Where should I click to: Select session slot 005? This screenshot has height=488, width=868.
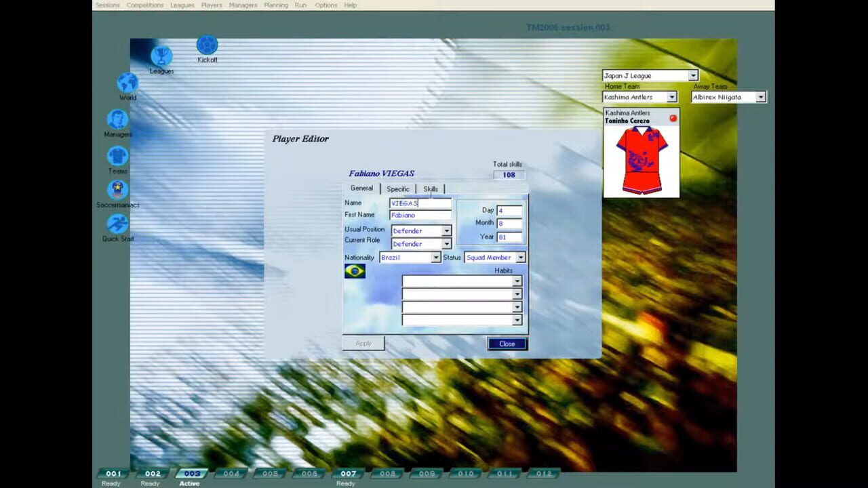click(x=270, y=474)
